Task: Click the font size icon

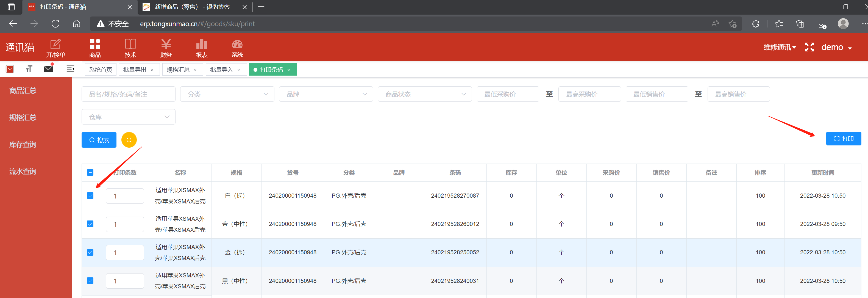Action: [29, 69]
